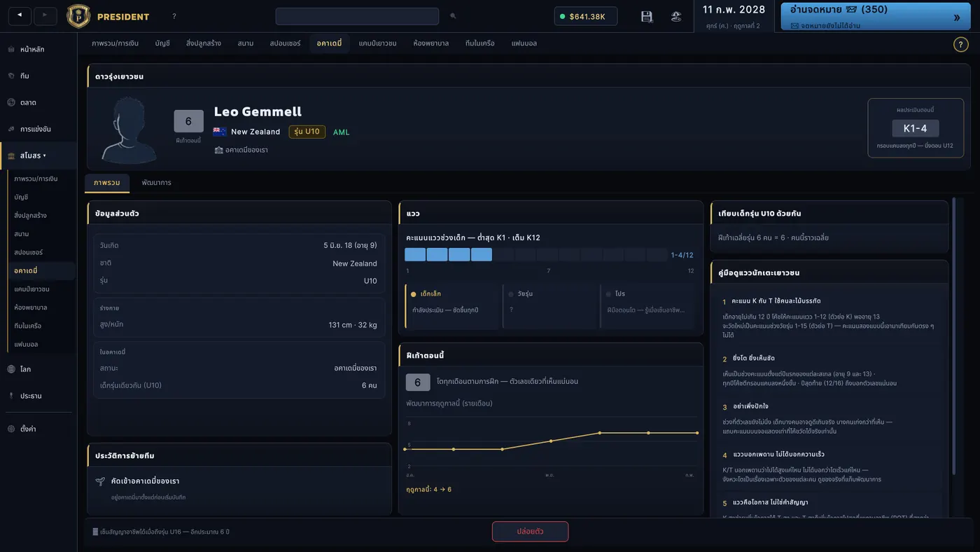Click the $641.38K balance display
Screen dimensions: 980x552
tap(585, 16)
